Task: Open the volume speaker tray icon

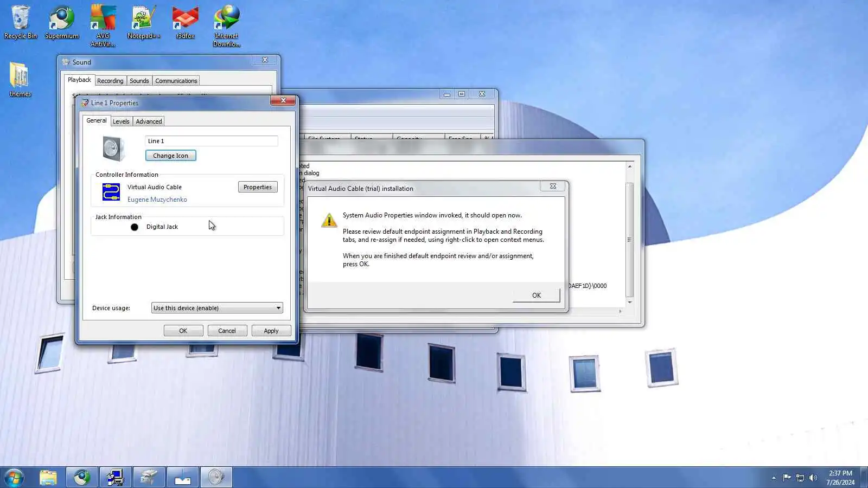Action: [x=813, y=478]
